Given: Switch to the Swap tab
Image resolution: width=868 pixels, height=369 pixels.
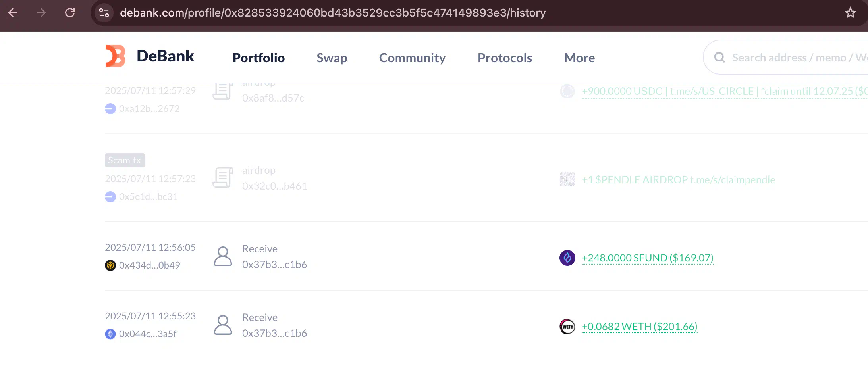Looking at the screenshot, I should [x=332, y=58].
